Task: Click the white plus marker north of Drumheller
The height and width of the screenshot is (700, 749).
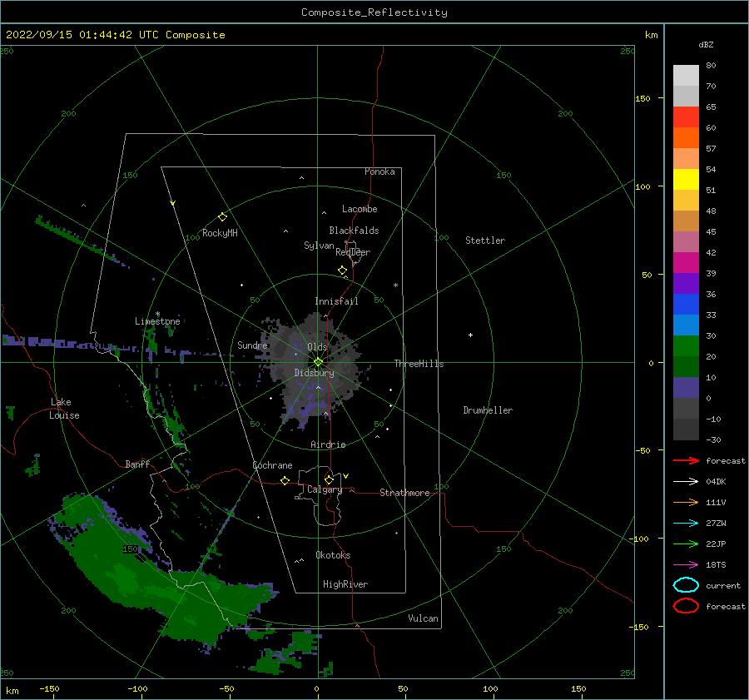Action: point(470,335)
